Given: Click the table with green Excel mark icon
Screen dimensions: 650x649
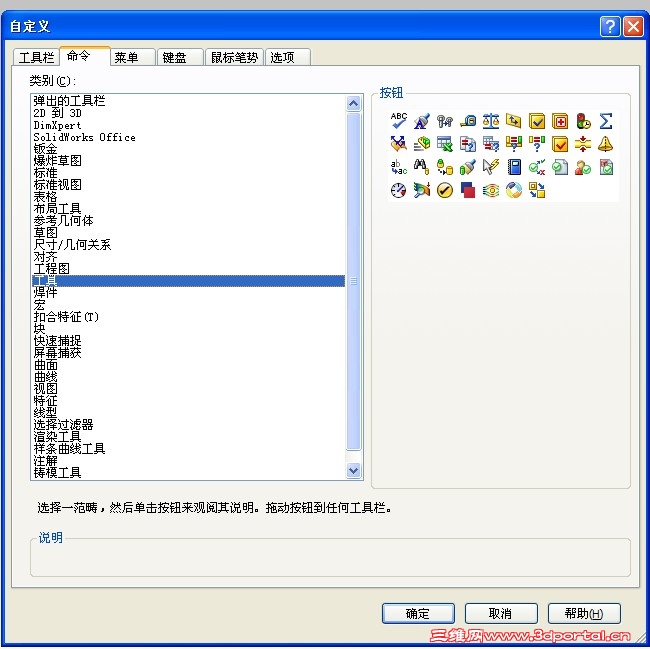Looking at the screenshot, I should pyautogui.click(x=445, y=144).
